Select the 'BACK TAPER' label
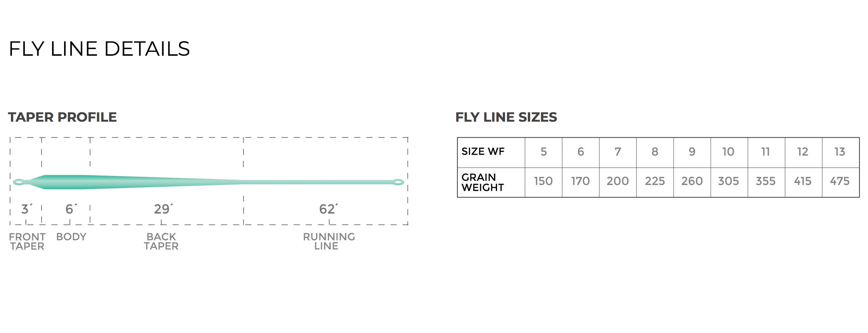This screenshot has width=868, height=333. click(161, 241)
